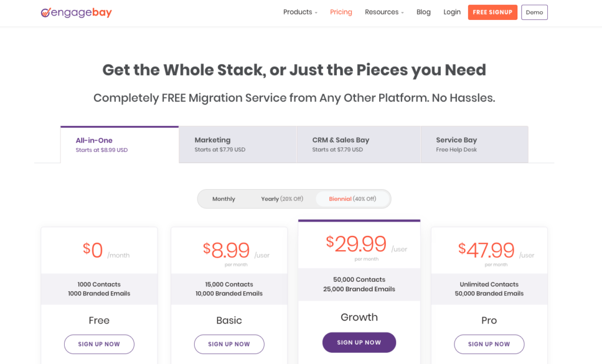Switch to the Marketing pricing tab
This screenshot has width=602, height=364.
click(x=238, y=144)
